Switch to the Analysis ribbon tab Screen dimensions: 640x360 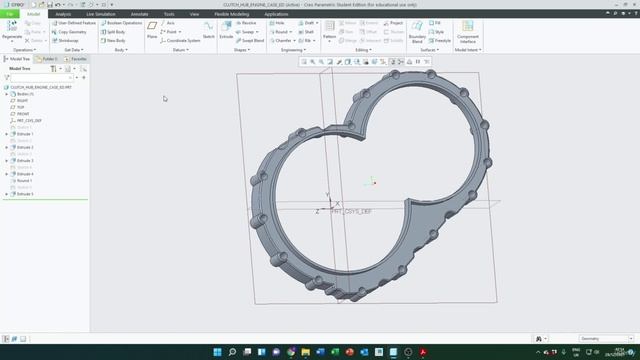[63, 14]
